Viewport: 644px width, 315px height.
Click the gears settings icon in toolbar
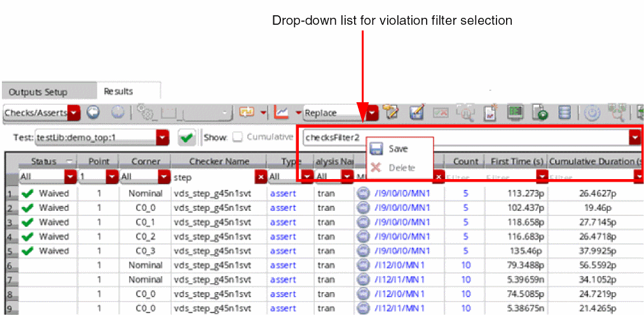click(144, 112)
